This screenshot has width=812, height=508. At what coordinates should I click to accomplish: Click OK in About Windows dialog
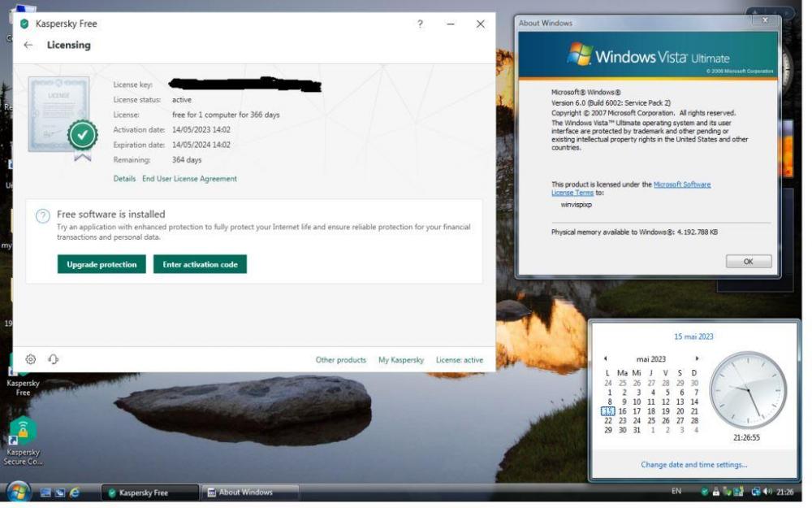[749, 261]
